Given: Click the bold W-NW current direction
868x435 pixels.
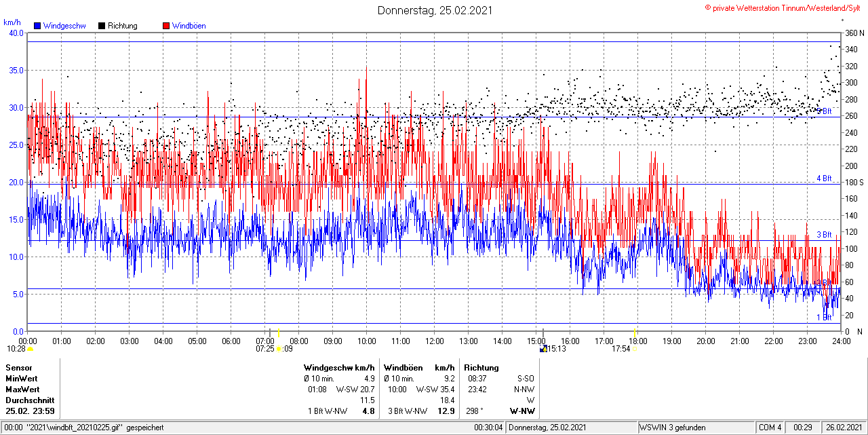Looking at the screenshot, I should 522,411.
